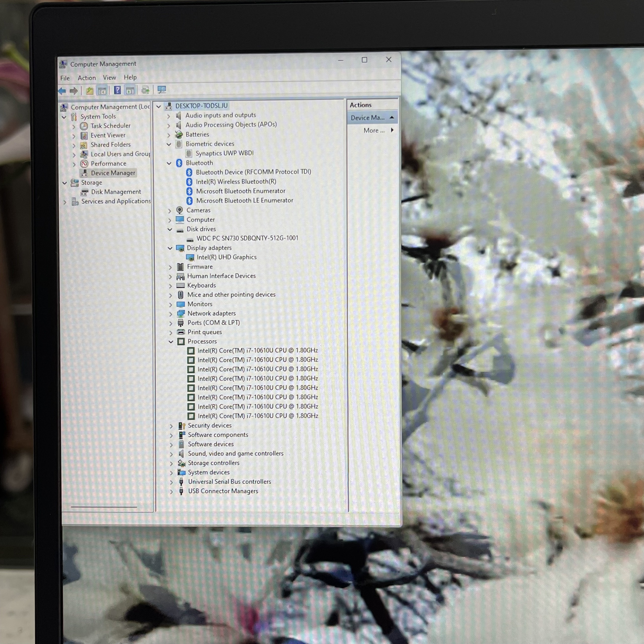
Task: Click the Firmware category icon
Action: pos(180,267)
